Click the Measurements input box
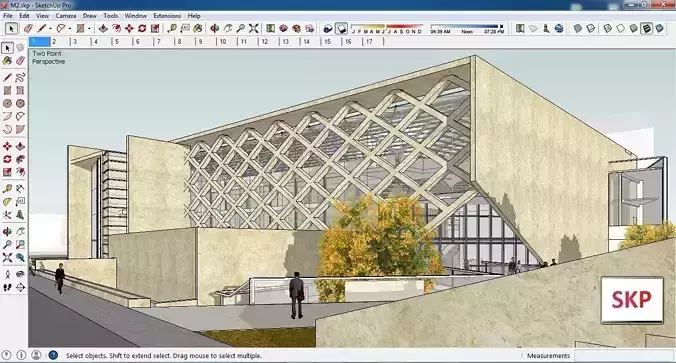The image size is (676, 363). (x=624, y=356)
